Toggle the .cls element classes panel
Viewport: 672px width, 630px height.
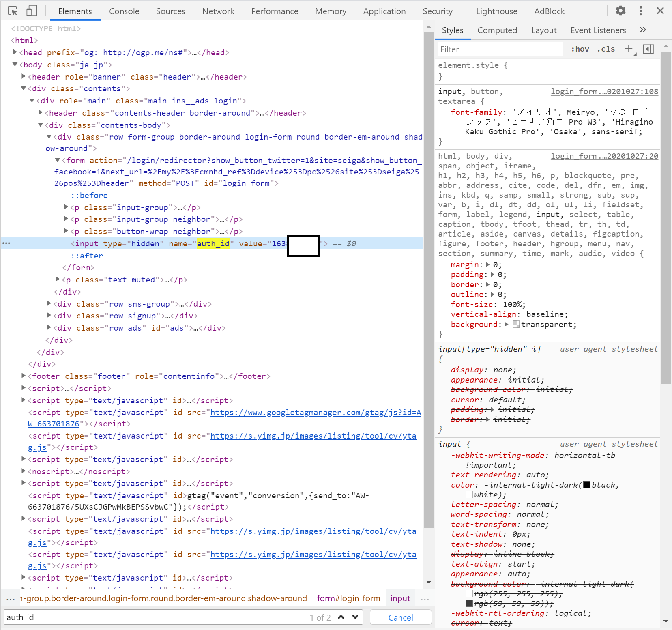(606, 49)
